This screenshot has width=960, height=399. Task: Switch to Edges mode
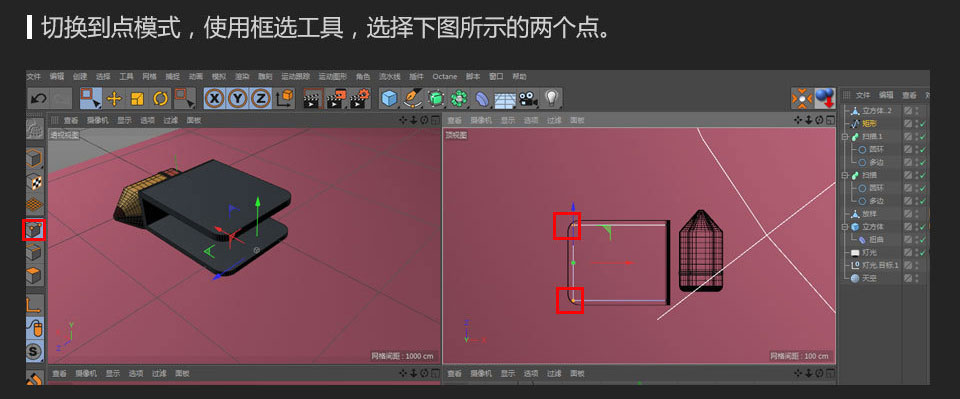(35, 252)
